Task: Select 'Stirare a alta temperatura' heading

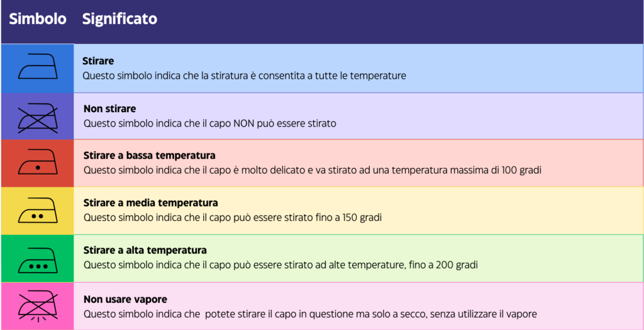Action: click(x=145, y=250)
